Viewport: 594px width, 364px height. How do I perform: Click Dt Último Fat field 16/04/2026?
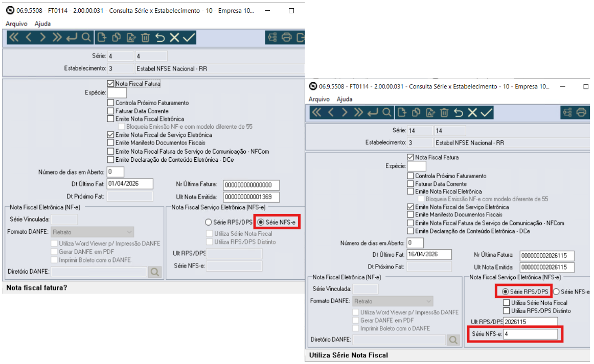[429, 254]
